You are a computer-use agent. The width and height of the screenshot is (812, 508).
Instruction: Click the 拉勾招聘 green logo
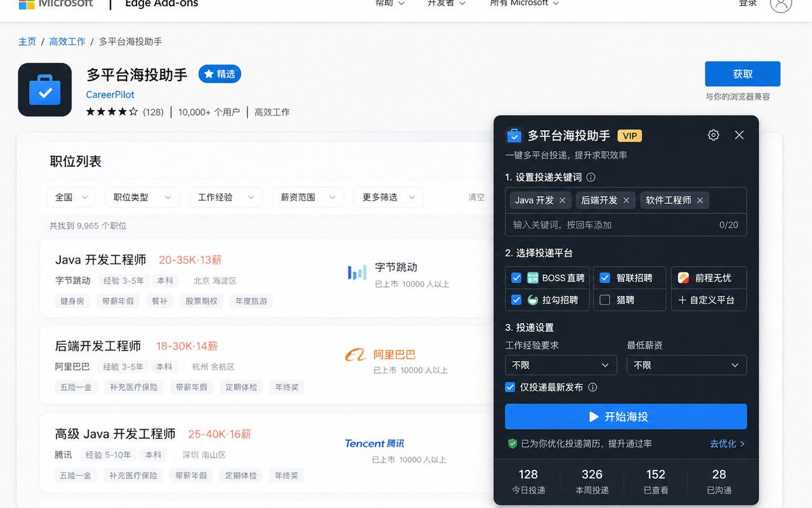click(533, 300)
